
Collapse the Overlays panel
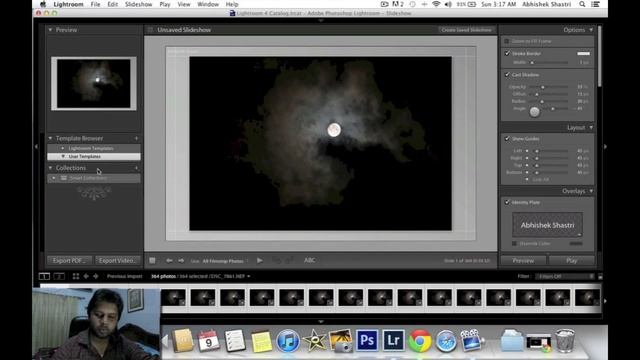coord(591,191)
